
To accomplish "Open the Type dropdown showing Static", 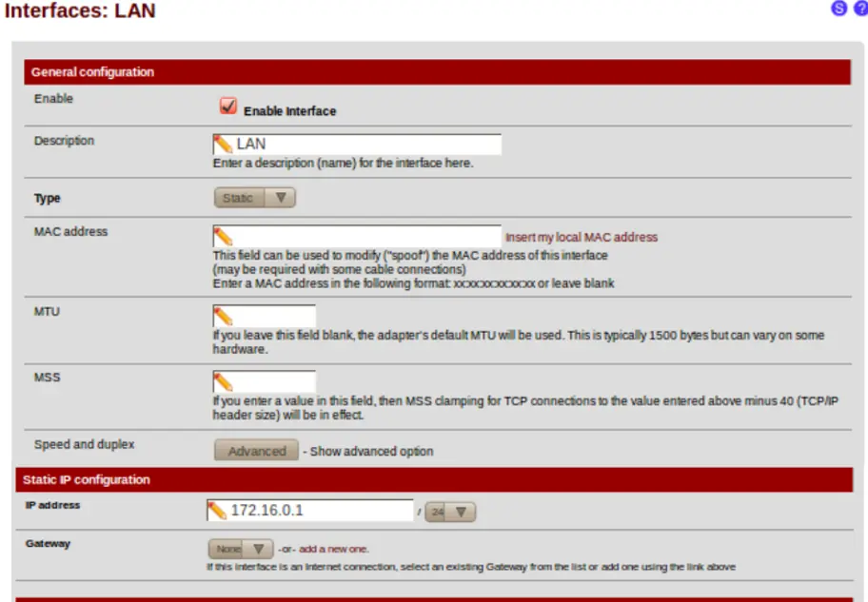I will [255, 198].
